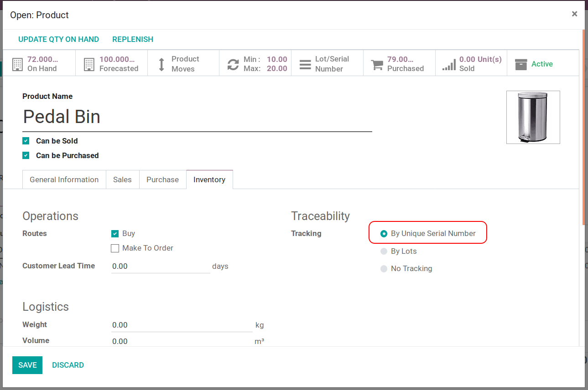Click UPDATE QTY ON HAND button

58,39
